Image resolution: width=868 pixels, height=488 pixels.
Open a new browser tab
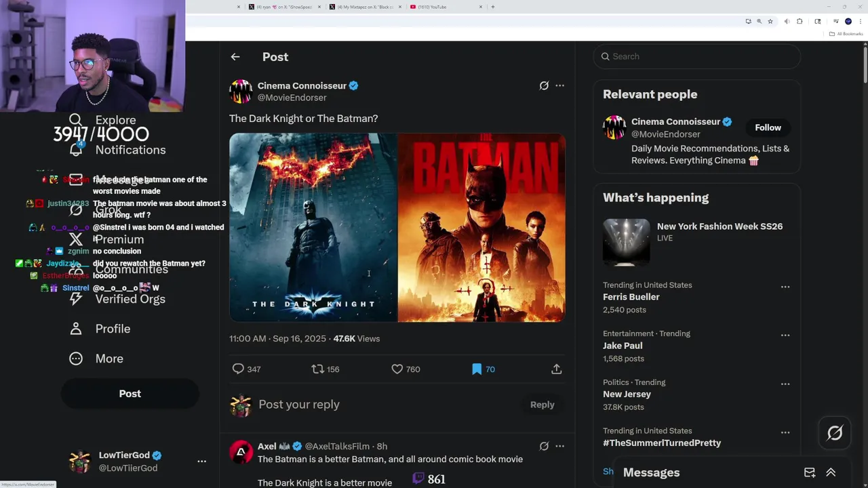point(493,7)
